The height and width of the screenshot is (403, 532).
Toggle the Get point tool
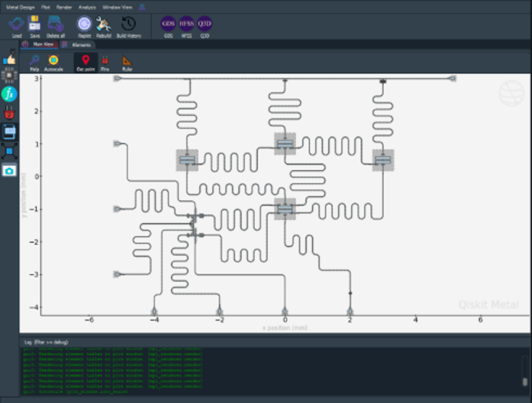84,62
